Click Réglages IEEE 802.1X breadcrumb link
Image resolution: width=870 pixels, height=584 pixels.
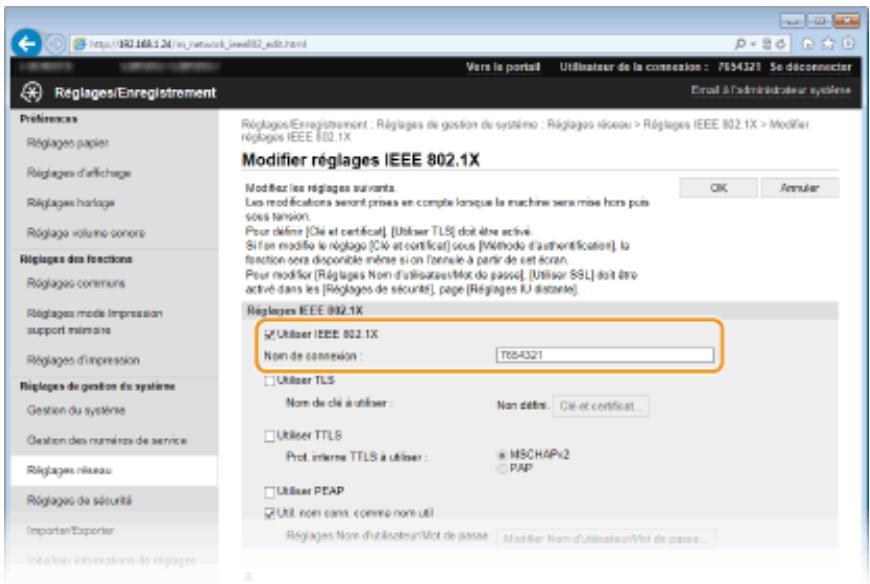click(x=700, y=124)
